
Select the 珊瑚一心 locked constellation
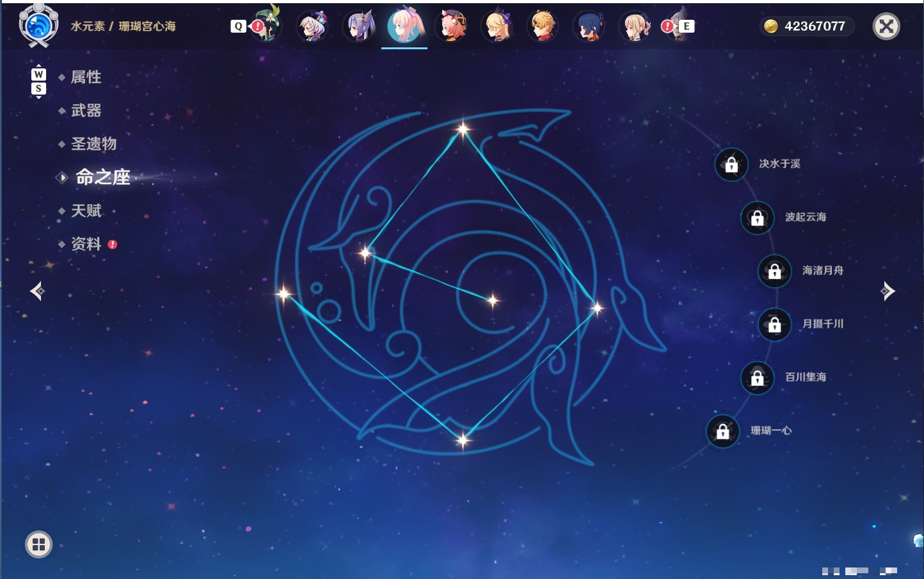pos(723,431)
